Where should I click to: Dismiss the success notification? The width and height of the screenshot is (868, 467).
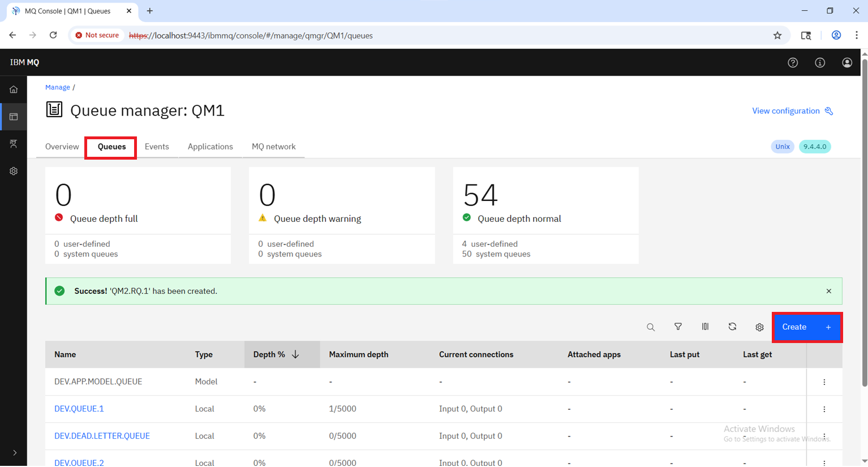pos(829,291)
